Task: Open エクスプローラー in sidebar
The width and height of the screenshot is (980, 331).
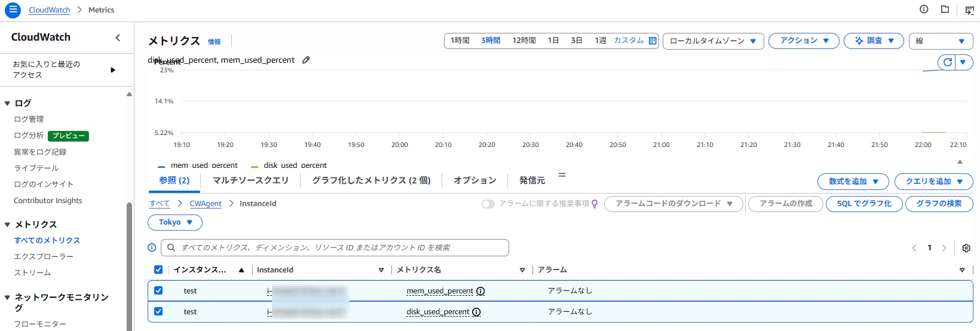Action: 44,257
